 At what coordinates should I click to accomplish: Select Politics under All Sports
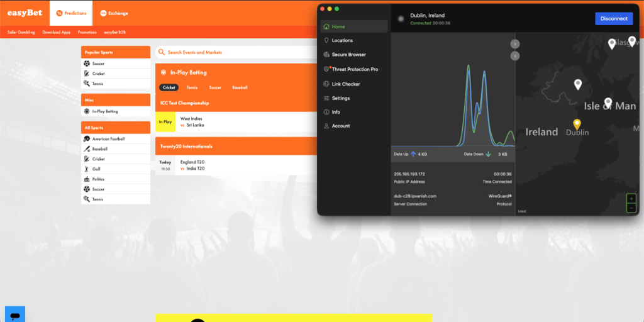coord(116,179)
